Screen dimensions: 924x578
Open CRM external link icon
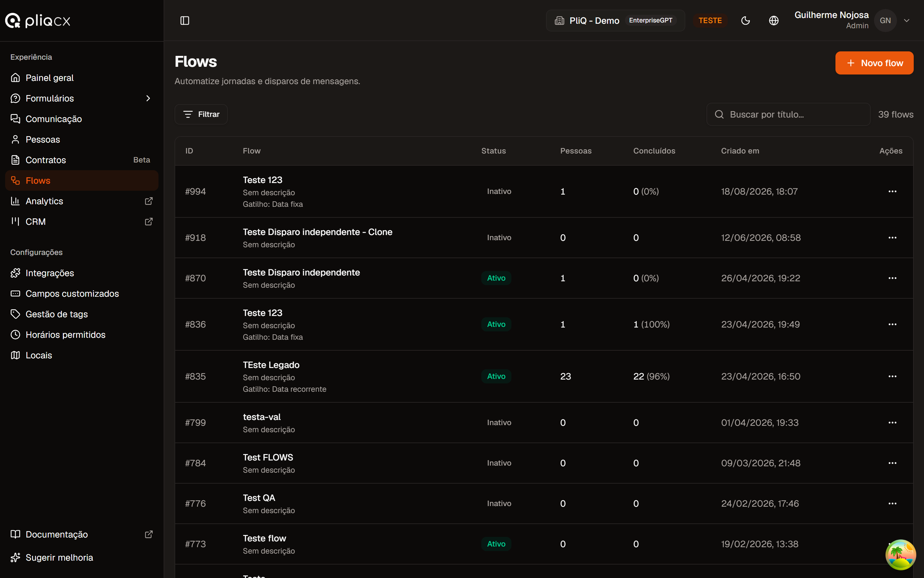click(149, 222)
